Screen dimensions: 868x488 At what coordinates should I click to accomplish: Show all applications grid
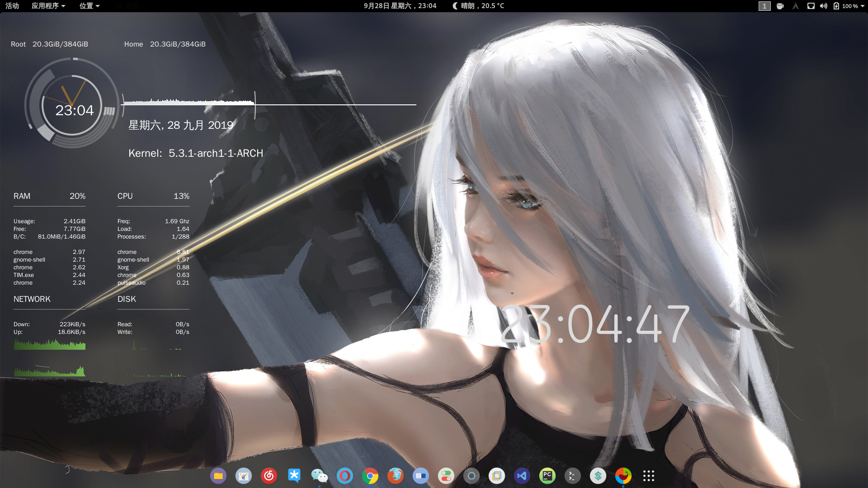649,476
